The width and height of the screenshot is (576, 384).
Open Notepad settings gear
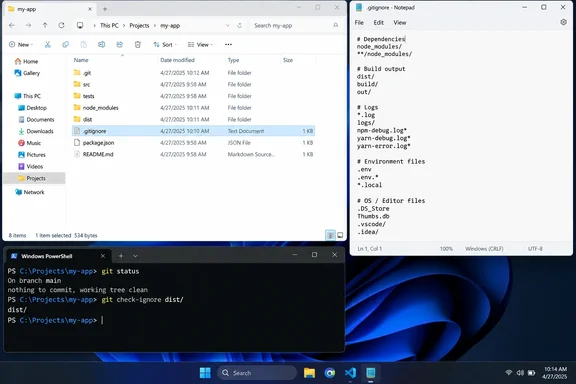pos(564,22)
